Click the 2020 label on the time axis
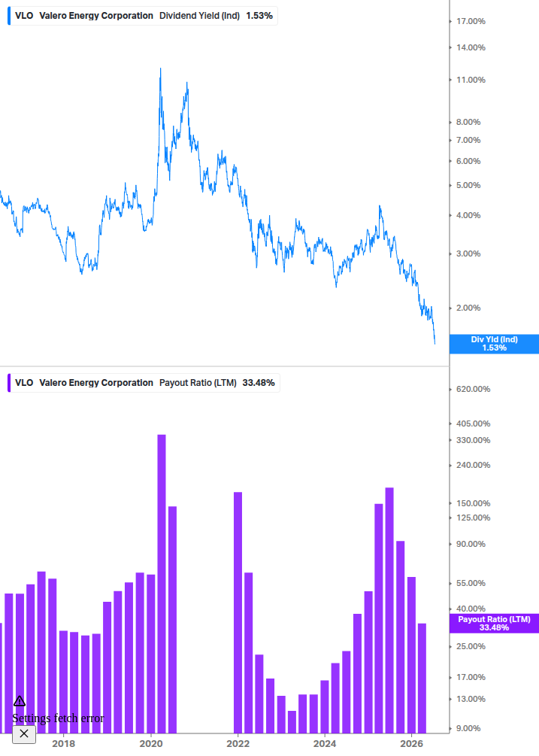 (151, 743)
